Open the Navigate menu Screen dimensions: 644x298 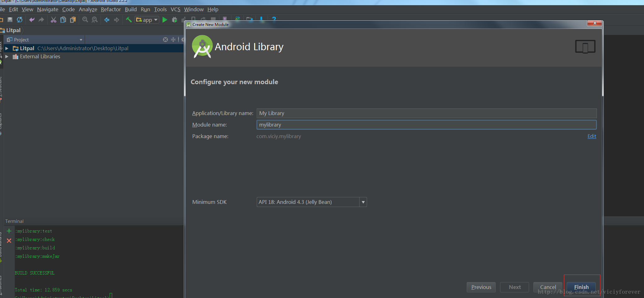pos(48,9)
